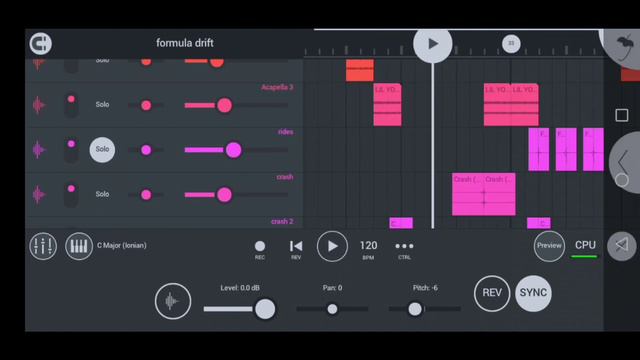Screen dimensions: 640x360
Task: Click the clip waveform icon in the bottom panel
Action: click(x=173, y=301)
